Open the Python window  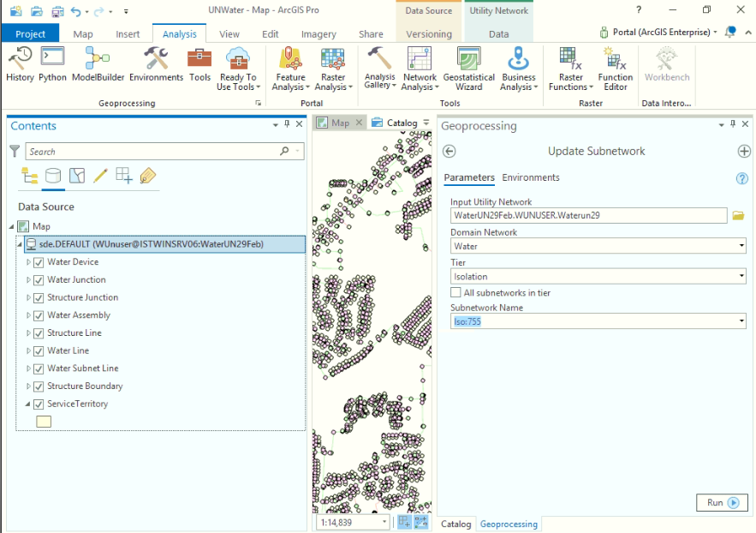click(x=52, y=64)
